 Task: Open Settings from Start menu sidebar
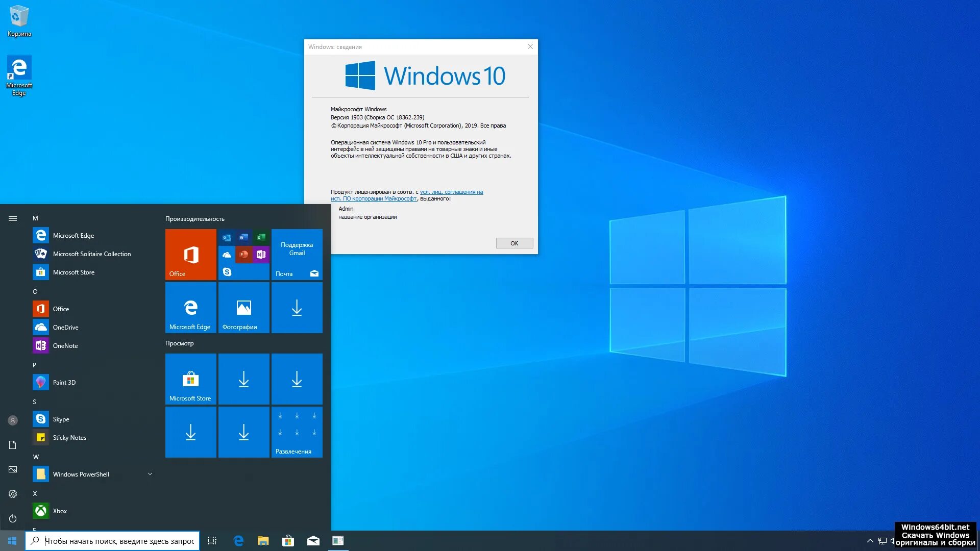pos(12,492)
